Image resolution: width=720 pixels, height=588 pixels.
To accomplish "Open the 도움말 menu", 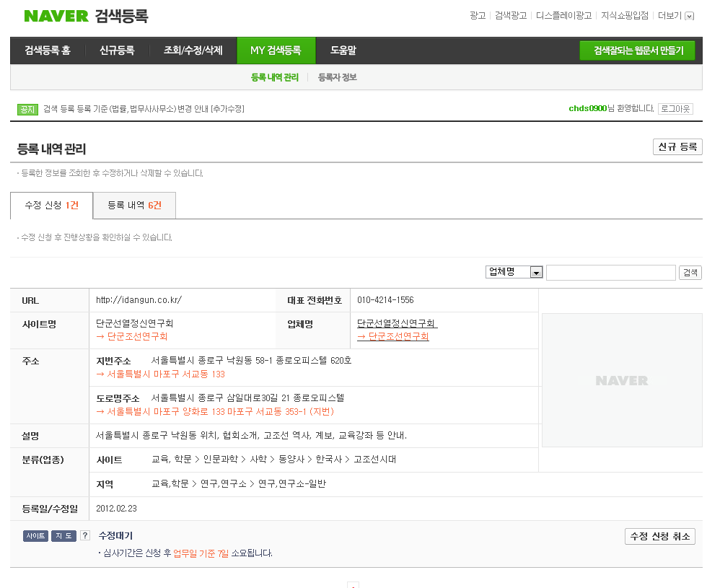I will [343, 50].
